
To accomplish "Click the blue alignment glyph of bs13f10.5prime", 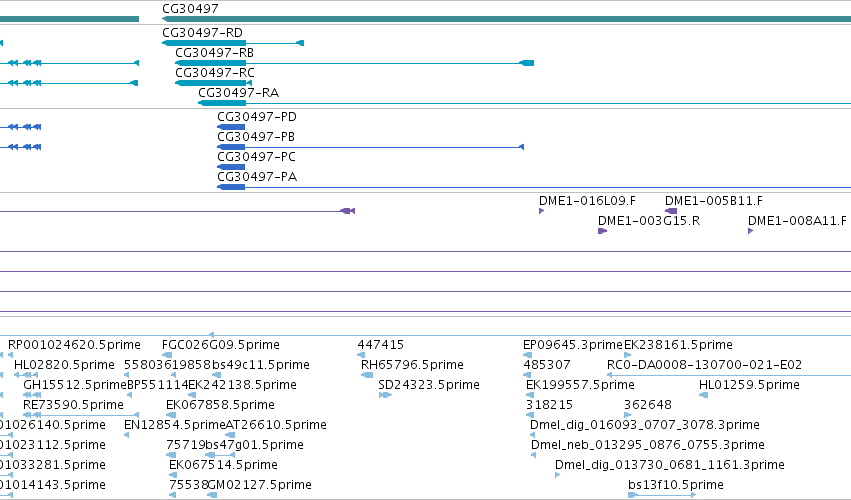I will pyautogui.click(x=662, y=495).
